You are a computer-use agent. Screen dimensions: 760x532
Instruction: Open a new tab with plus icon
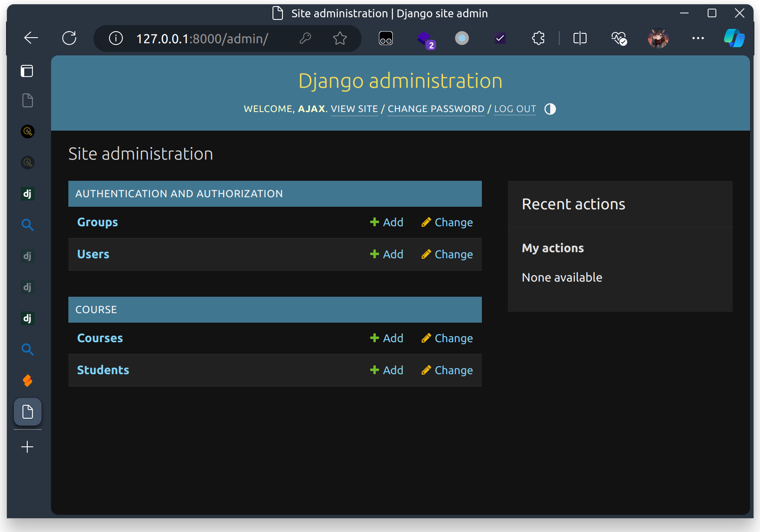(27, 447)
